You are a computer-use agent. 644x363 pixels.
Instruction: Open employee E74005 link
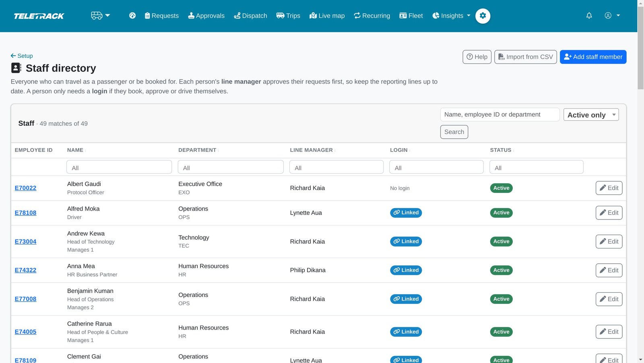pos(25,332)
